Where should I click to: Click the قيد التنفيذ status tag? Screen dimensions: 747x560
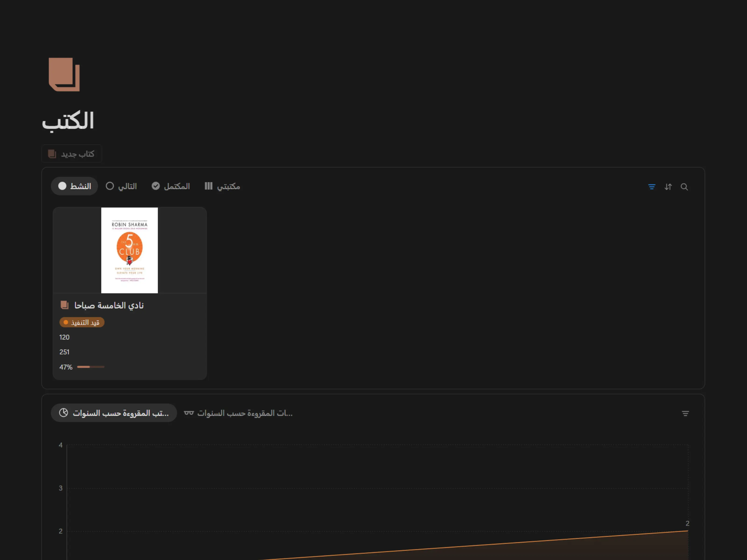coord(82,322)
